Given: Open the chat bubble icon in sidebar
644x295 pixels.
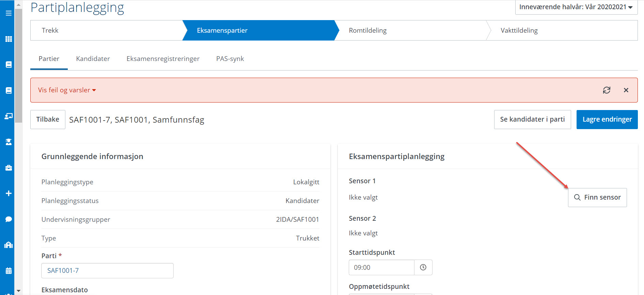Looking at the screenshot, I should (x=9, y=219).
